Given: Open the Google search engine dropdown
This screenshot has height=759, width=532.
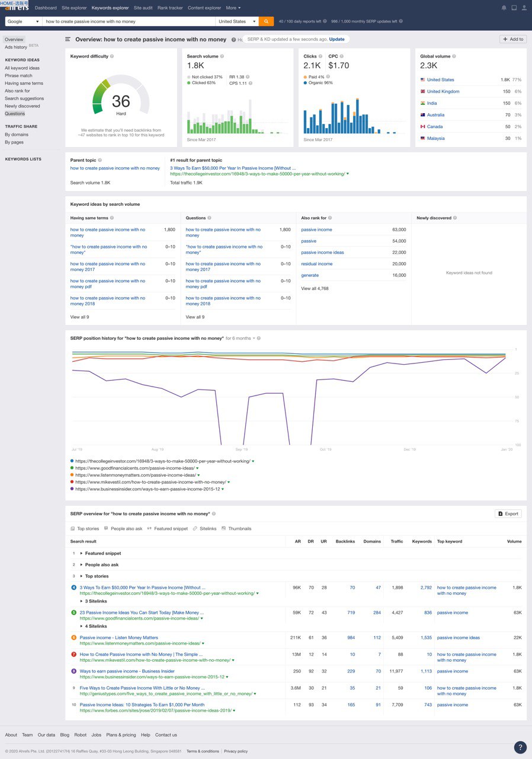Looking at the screenshot, I should coord(23,21).
